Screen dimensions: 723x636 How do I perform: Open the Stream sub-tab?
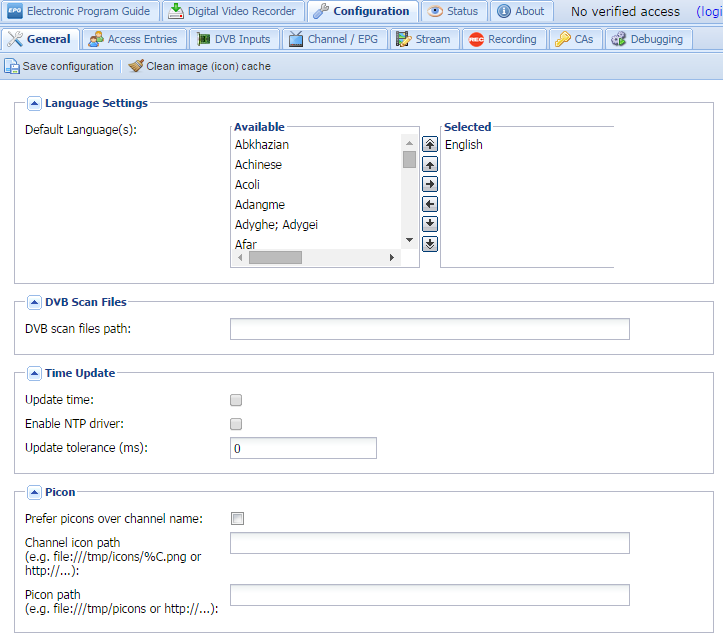point(424,39)
